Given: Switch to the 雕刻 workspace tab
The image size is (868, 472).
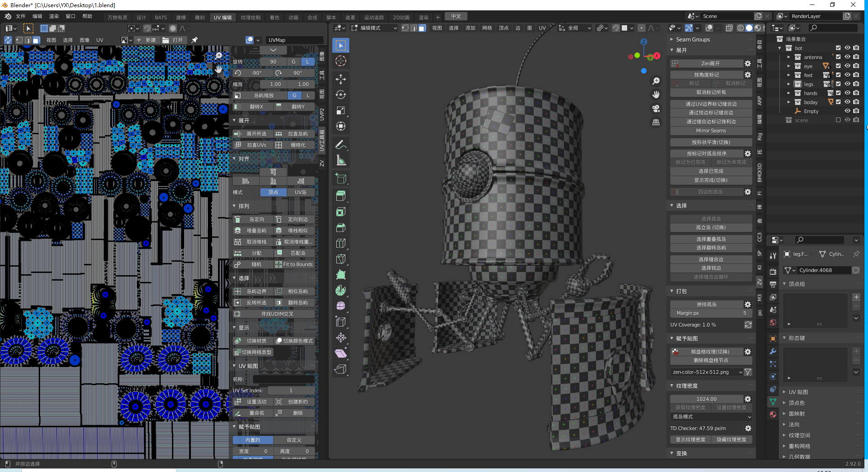Looking at the screenshot, I should pos(200,17).
